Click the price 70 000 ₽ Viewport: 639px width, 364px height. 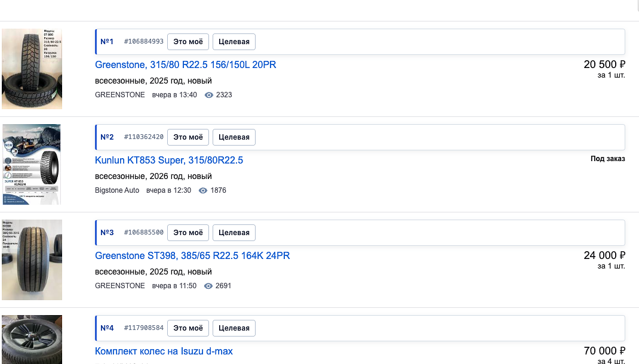pos(604,351)
